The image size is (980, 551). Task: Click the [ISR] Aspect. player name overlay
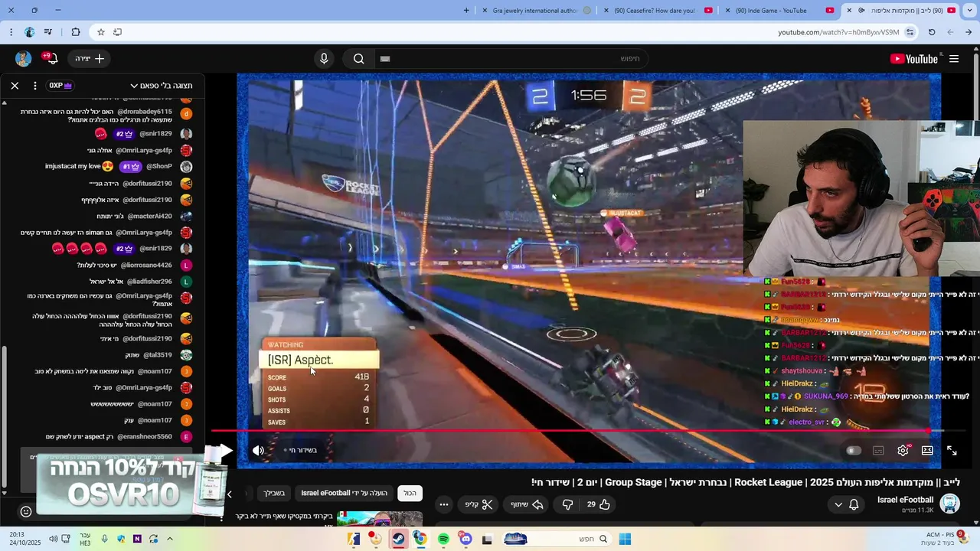pyautogui.click(x=319, y=360)
